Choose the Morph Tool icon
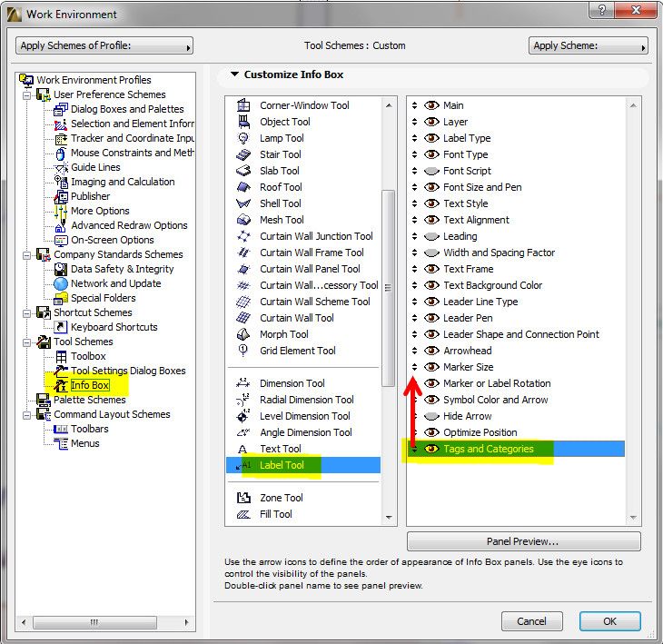The height and width of the screenshot is (644, 663). tap(243, 334)
